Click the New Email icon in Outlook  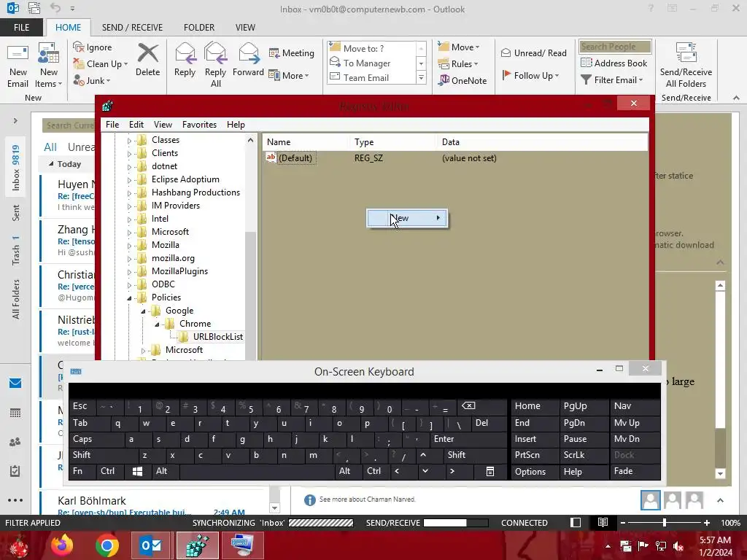[x=18, y=66]
